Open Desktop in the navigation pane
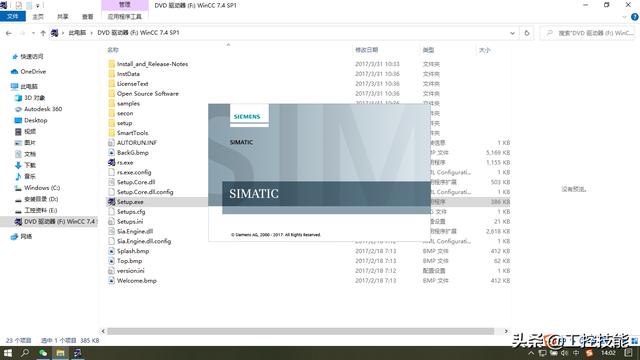Image resolution: width=640 pixels, height=360 pixels. [31, 120]
